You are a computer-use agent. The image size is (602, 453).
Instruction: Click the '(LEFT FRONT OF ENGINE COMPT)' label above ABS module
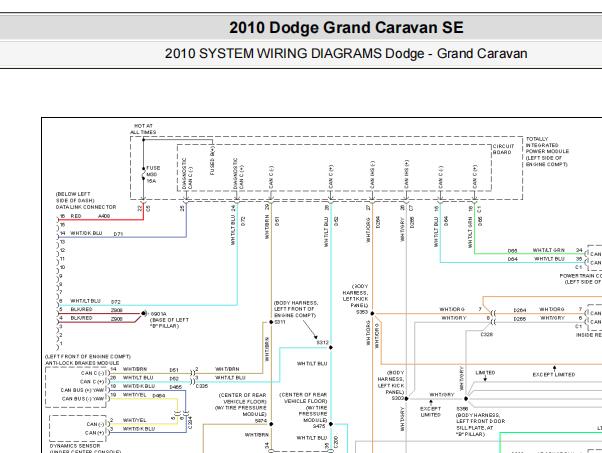tap(88, 357)
